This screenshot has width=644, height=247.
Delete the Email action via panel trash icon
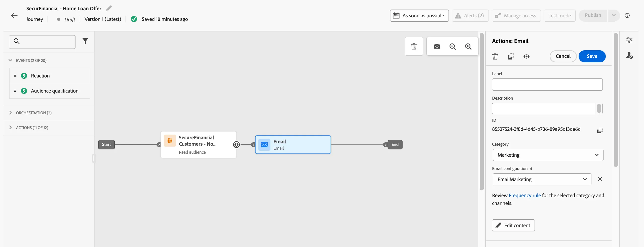(495, 56)
